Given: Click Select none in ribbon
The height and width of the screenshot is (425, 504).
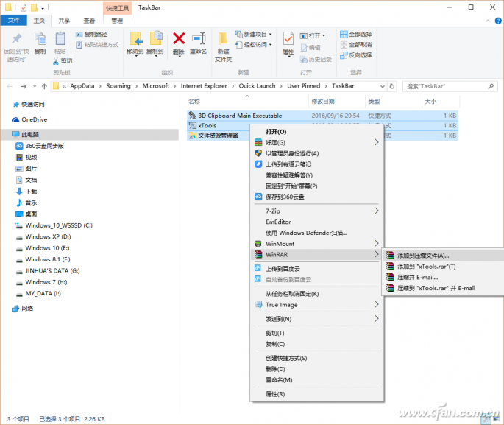Looking at the screenshot, I should point(356,45).
